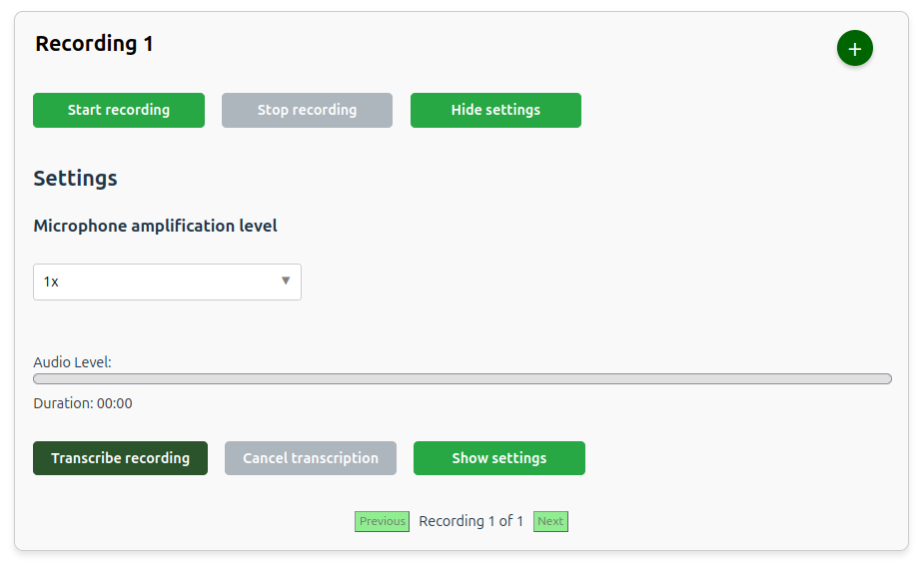Hide settings using the top button
The width and height of the screenshot is (924, 569).
pyautogui.click(x=495, y=110)
